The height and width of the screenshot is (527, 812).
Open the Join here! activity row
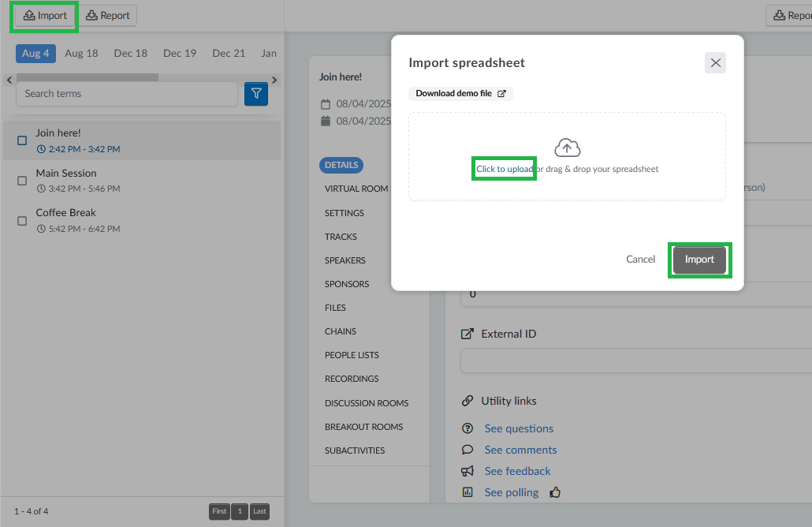142,140
